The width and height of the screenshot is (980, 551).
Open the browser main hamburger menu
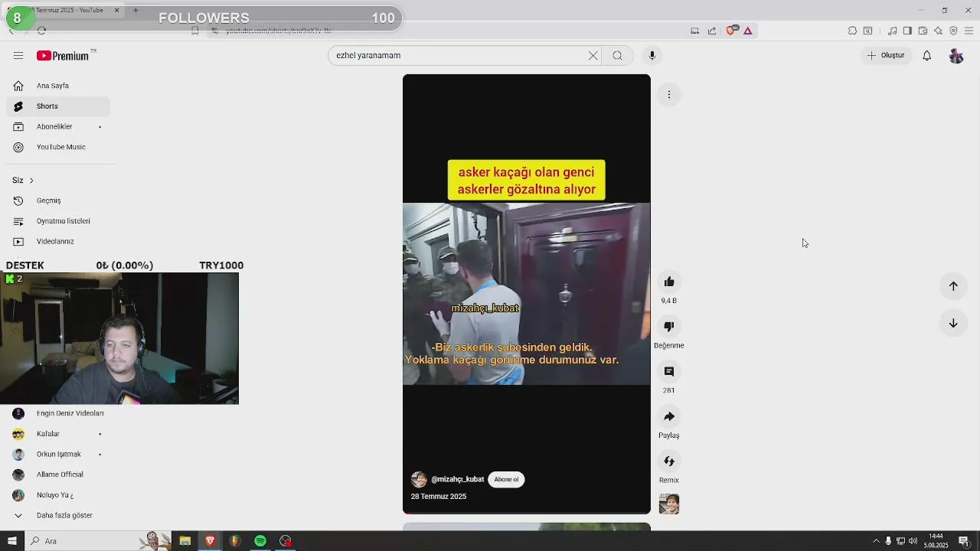[969, 31]
